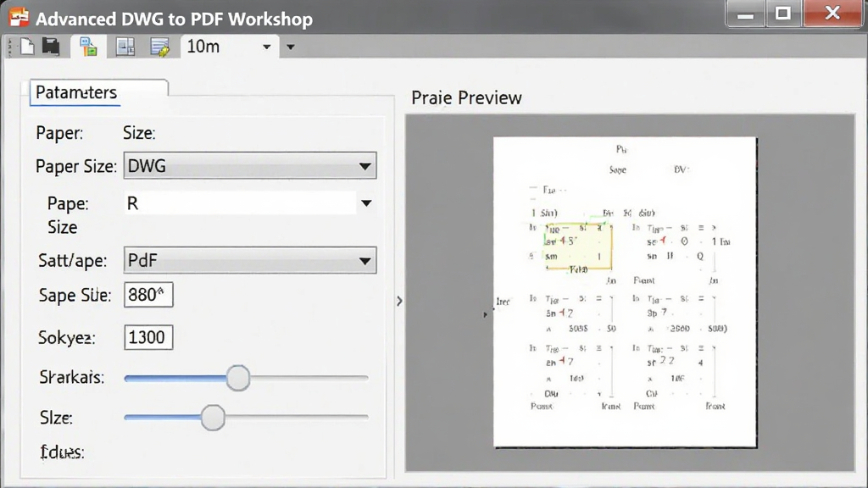The width and height of the screenshot is (868, 488).
Task: Minimize the Workshop window
Action: pos(745,14)
